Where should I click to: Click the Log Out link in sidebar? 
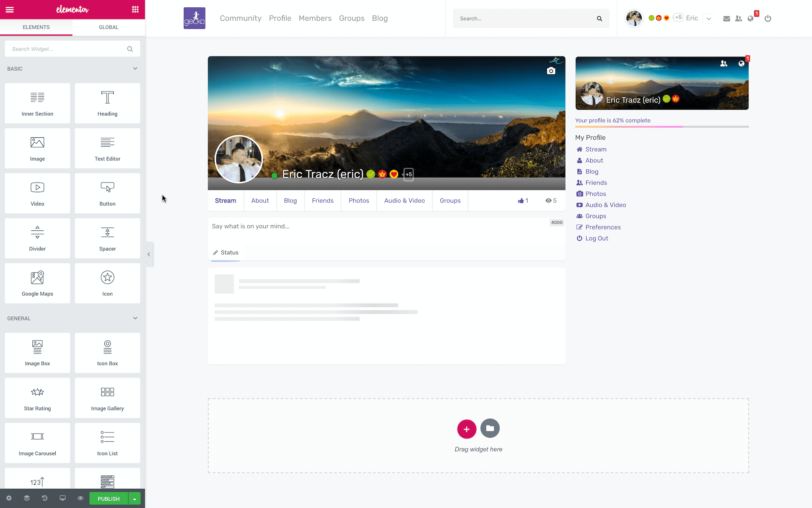(596, 238)
